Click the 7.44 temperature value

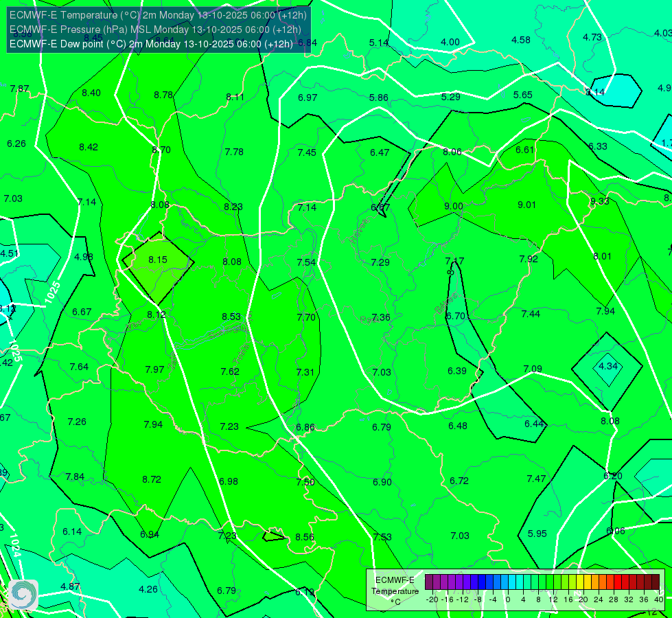531,314
